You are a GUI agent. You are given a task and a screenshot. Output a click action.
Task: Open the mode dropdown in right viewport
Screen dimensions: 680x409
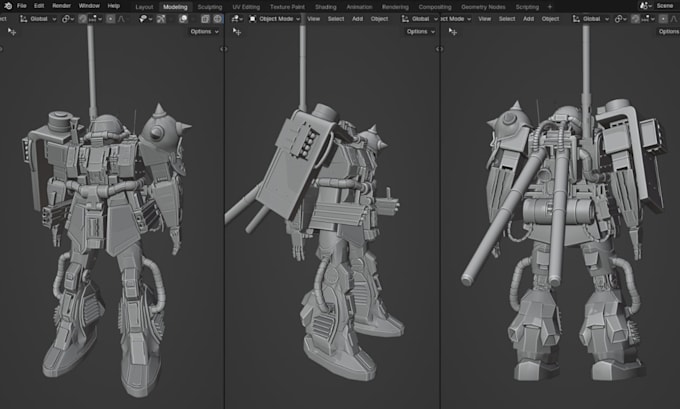tap(456, 19)
